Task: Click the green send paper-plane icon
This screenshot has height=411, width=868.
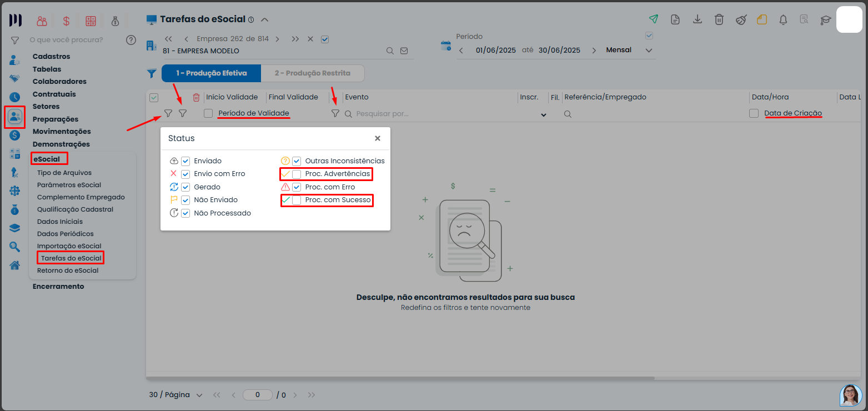Action: point(654,19)
